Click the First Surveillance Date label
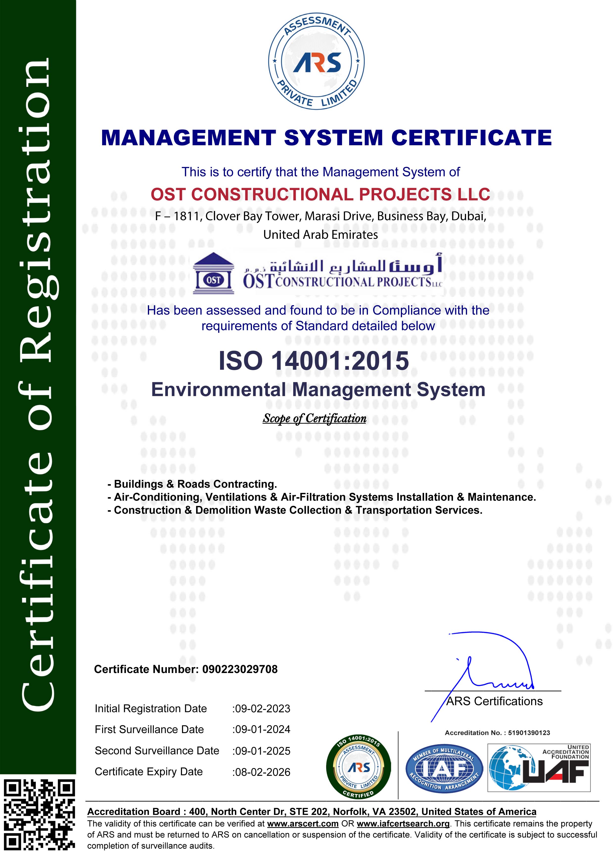The width and height of the screenshot is (613, 868). tap(149, 729)
